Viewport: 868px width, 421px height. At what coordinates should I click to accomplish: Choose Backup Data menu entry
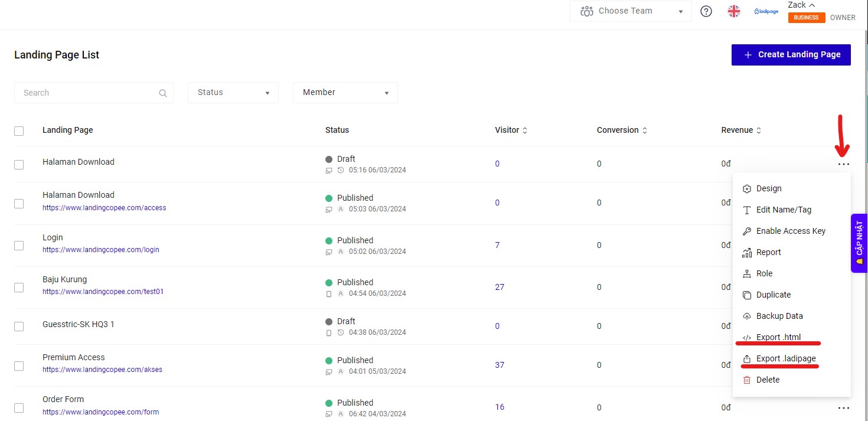coord(791,316)
